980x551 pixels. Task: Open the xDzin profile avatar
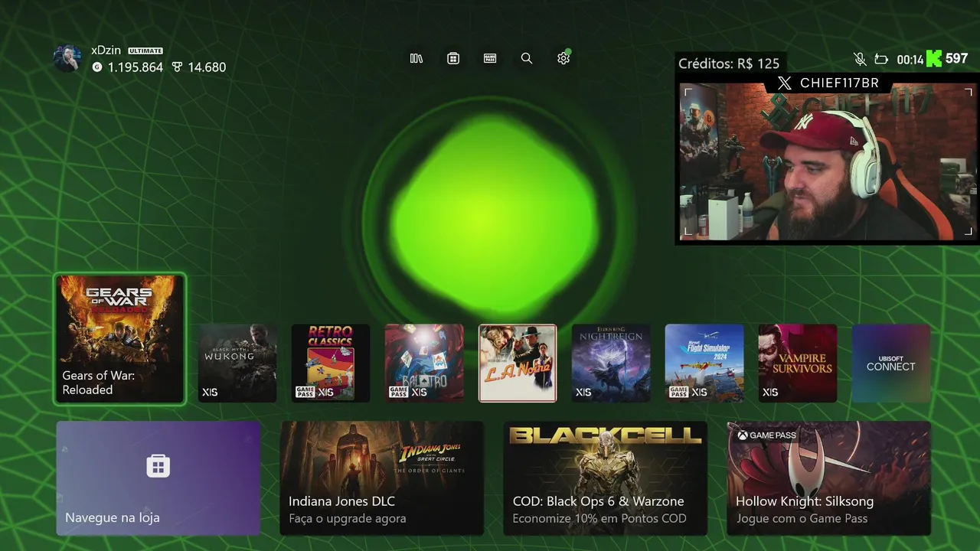click(67, 58)
